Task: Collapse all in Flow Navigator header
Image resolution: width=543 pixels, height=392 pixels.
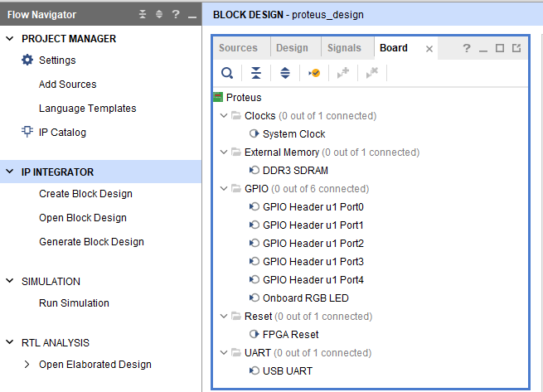Action: coord(142,15)
